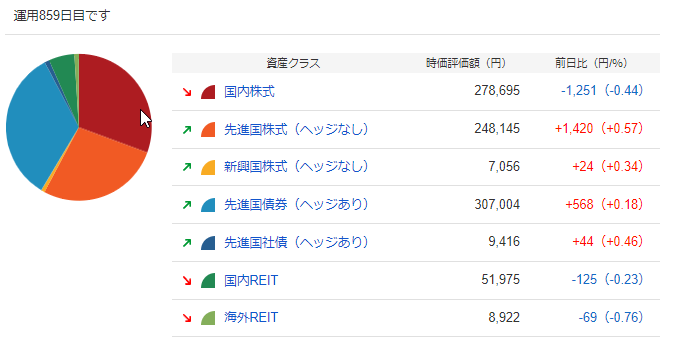Open the 国内株式 asset class link
This screenshot has width=679, height=362.
pyautogui.click(x=249, y=92)
